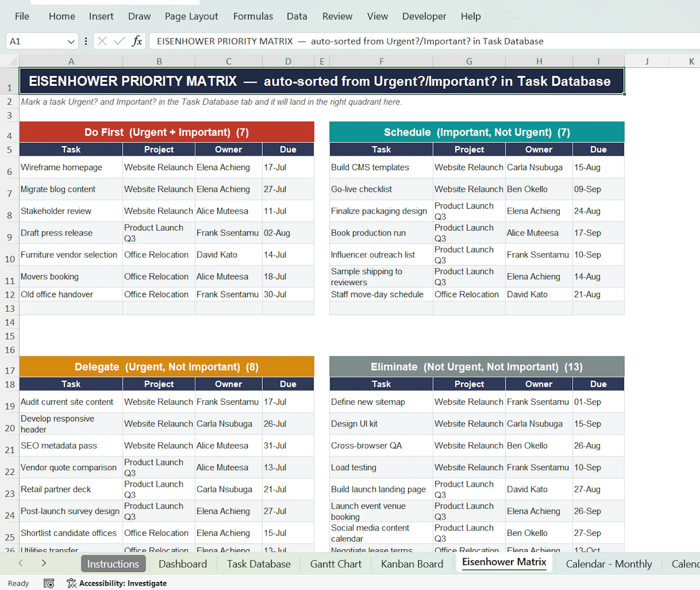Click the 'Schedule (Important, Not Urgent) (7)' header
This screenshot has height=590, width=700.
click(477, 132)
